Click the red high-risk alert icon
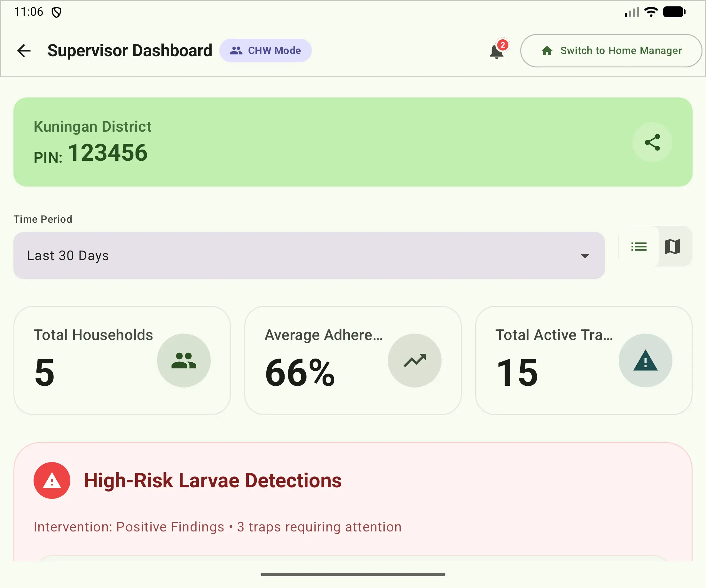 pos(52,481)
